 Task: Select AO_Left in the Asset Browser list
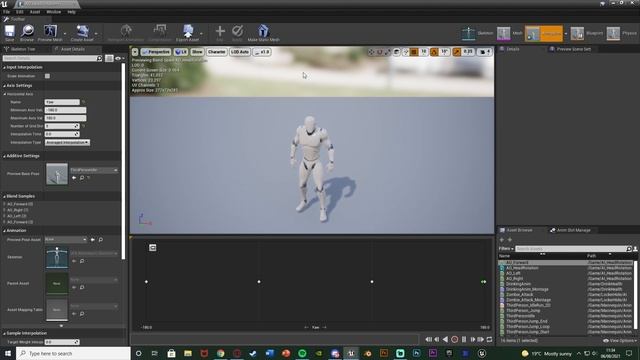coord(513,273)
